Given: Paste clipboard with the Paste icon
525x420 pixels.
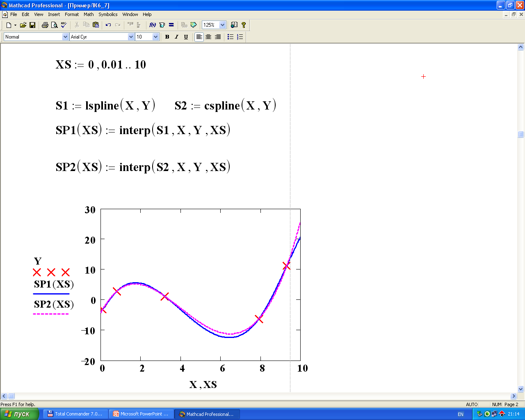Looking at the screenshot, I should click(96, 25).
